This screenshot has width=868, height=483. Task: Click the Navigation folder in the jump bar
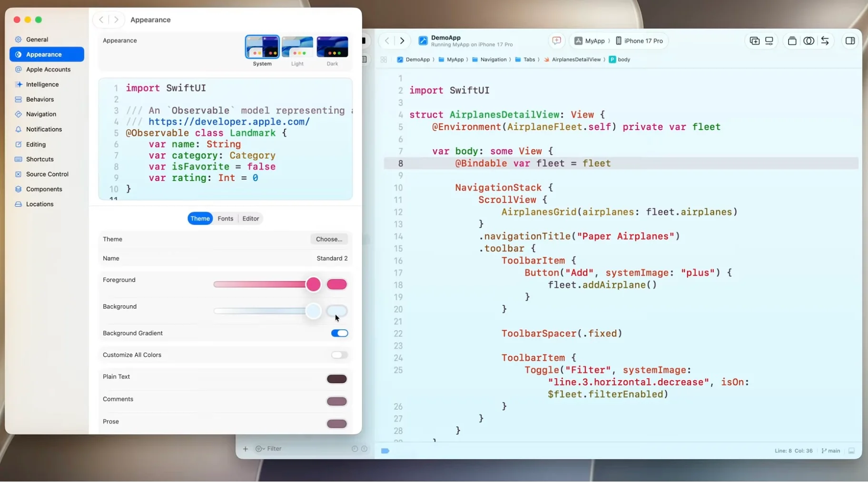(489, 60)
